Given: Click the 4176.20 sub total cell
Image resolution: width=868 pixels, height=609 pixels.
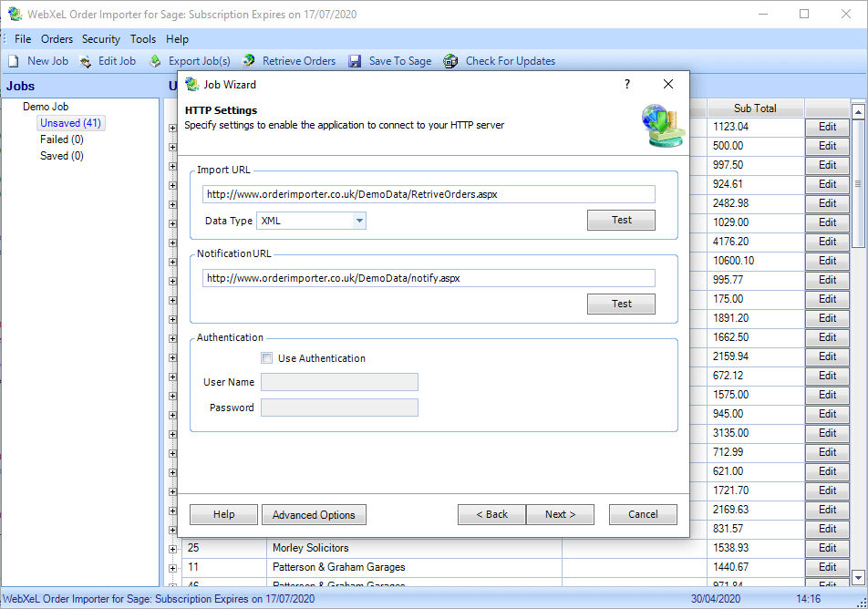Looking at the screenshot, I should click(755, 242).
